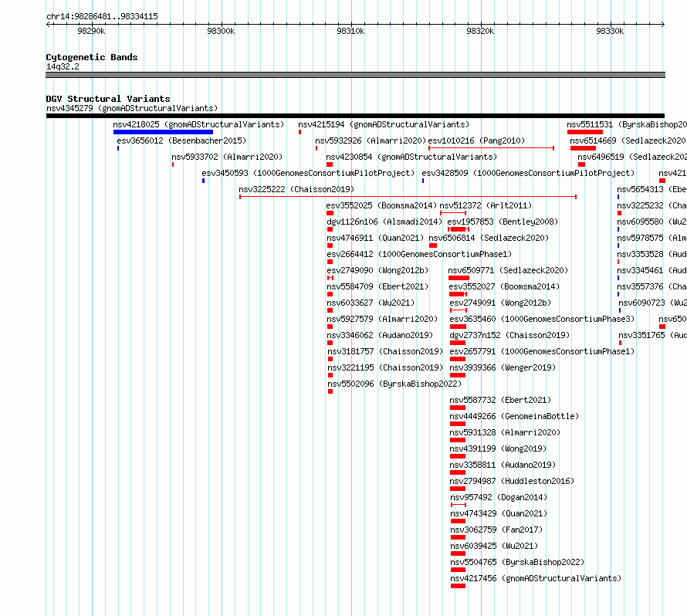Select nsv6090723 variant label

(x=653, y=303)
